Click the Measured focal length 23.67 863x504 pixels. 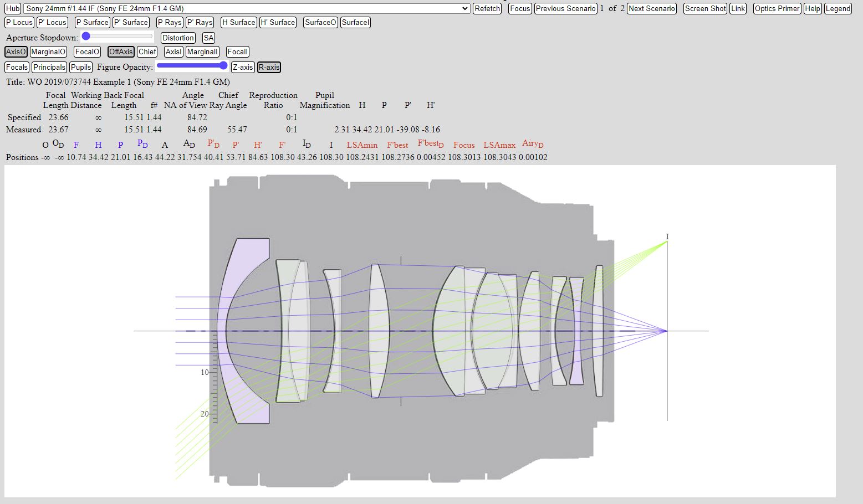coord(58,130)
